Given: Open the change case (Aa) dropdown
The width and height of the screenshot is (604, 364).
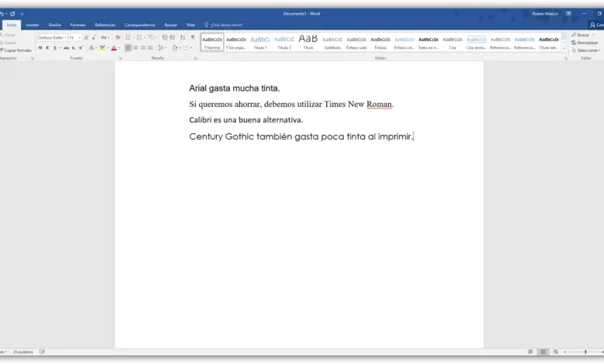Looking at the screenshot, I should pyautogui.click(x=105, y=37).
